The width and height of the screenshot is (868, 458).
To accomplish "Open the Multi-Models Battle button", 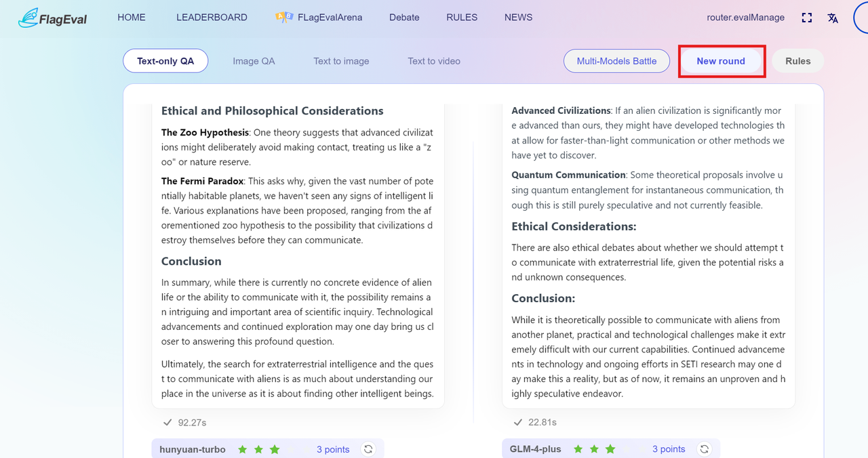I will coord(616,61).
